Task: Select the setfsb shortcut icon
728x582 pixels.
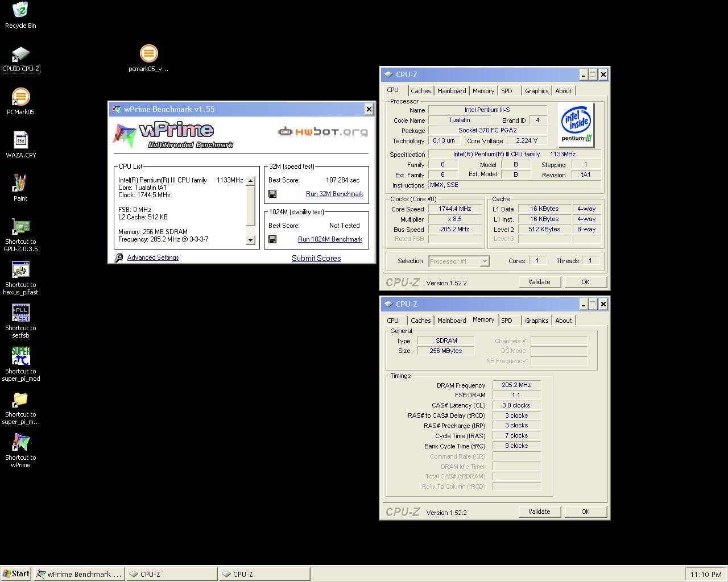Action: (20, 321)
